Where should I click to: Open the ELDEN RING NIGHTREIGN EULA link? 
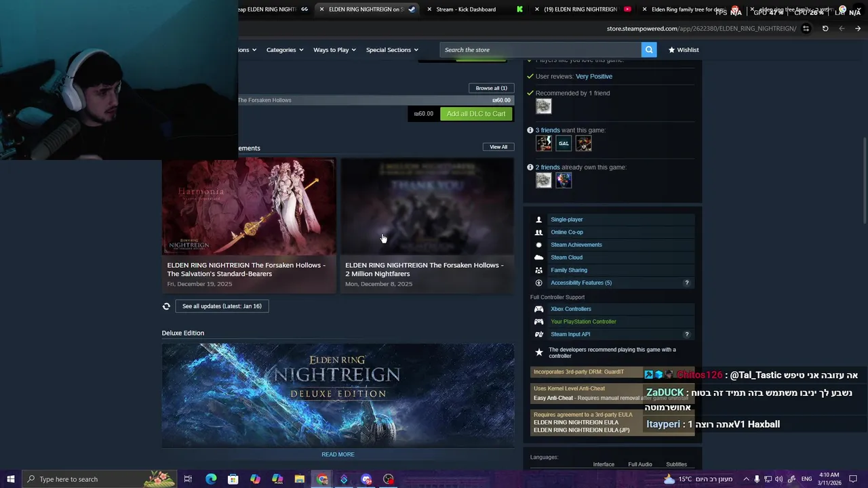pyautogui.click(x=576, y=422)
